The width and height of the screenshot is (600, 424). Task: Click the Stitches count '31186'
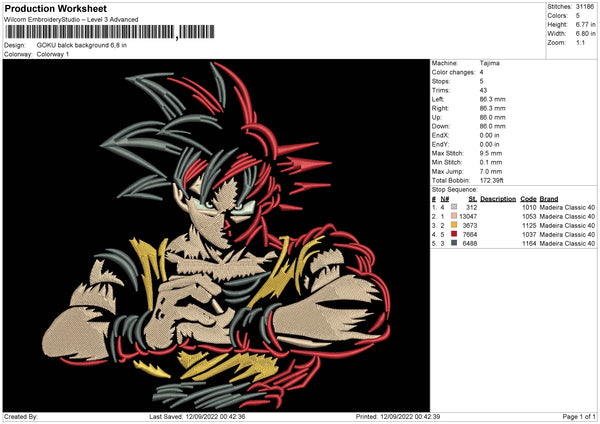pyautogui.click(x=585, y=7)
